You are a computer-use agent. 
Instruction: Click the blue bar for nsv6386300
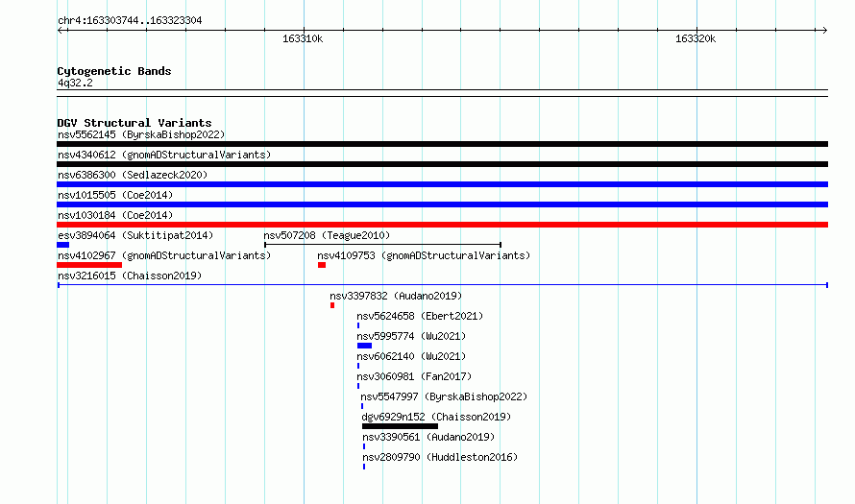(442, 184)
